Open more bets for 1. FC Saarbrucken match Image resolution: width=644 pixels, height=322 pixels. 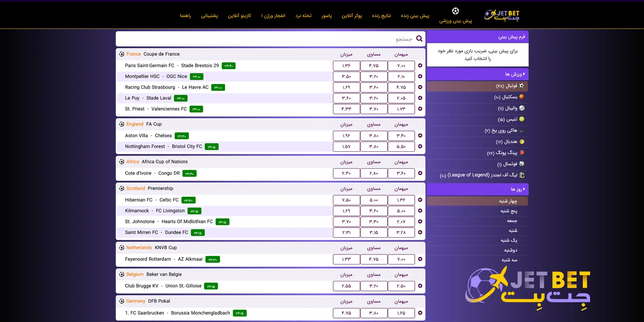[420, 313]
